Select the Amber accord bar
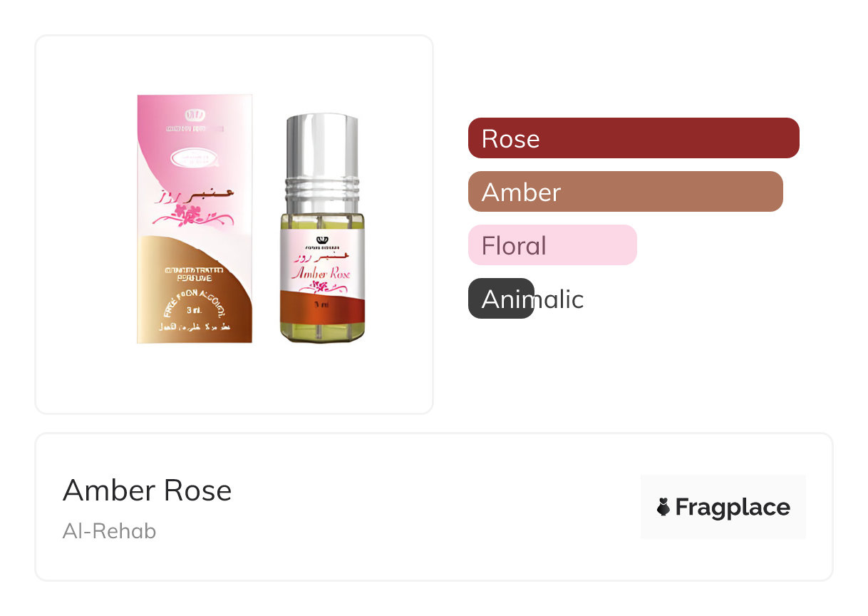This screenshot has width=868, height=616. point(626,191)
